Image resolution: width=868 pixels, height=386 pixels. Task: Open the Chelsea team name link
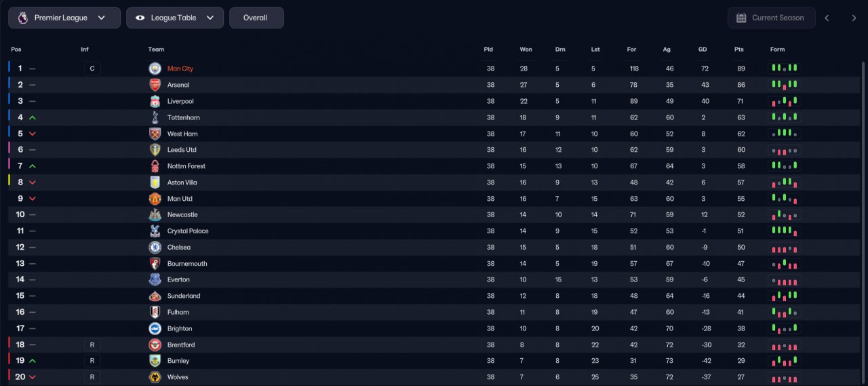[x=179, y=248]
